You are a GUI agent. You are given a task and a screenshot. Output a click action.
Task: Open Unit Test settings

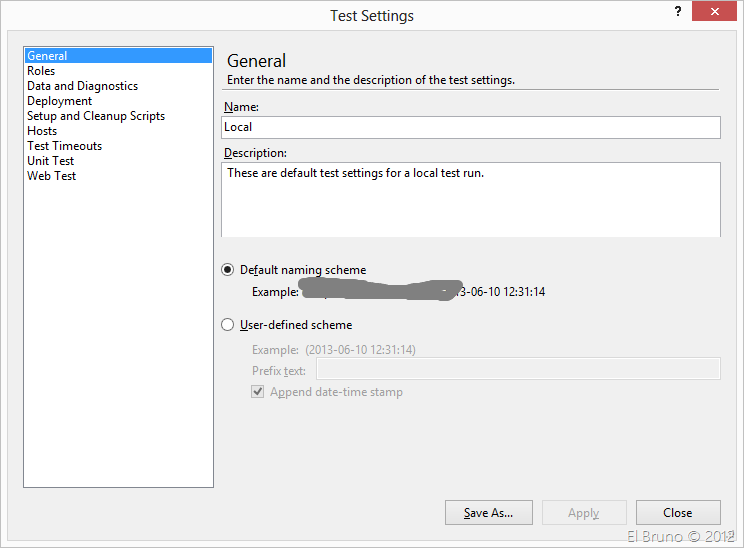(50, 161)
